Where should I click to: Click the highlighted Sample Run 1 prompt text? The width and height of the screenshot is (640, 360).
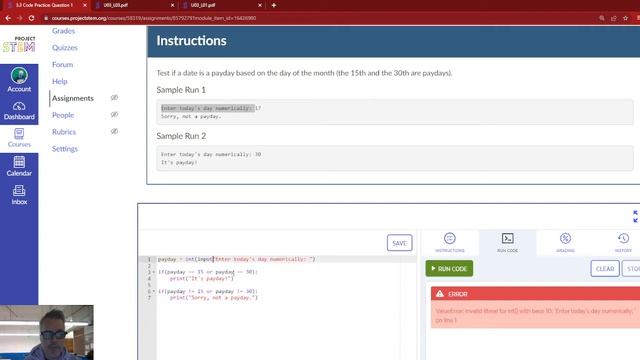[208, 108]
